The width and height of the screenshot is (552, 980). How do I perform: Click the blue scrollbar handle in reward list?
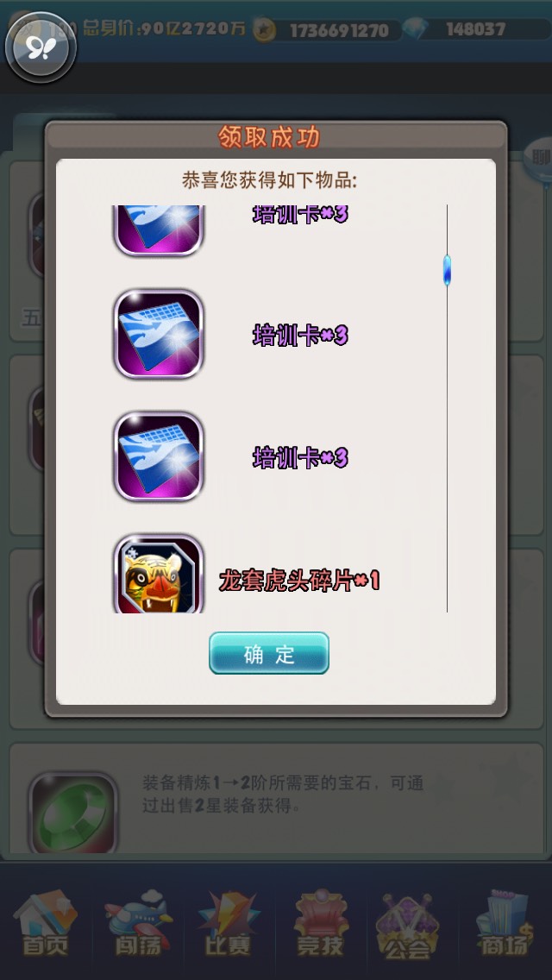click(x=447, y=270)
